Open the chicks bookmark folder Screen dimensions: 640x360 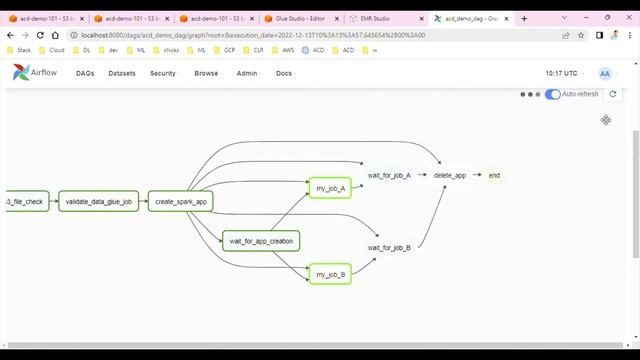pos(167,50)
